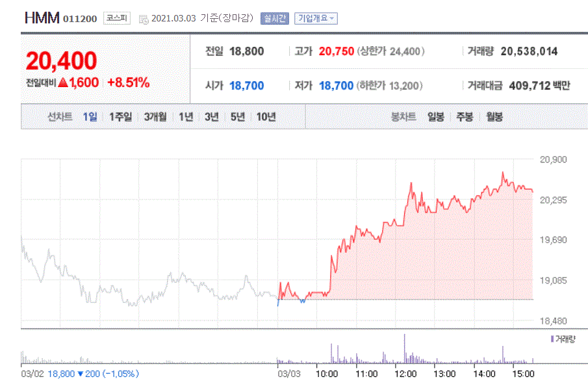Click the 상한가 24,400 text

pos(390,51)
